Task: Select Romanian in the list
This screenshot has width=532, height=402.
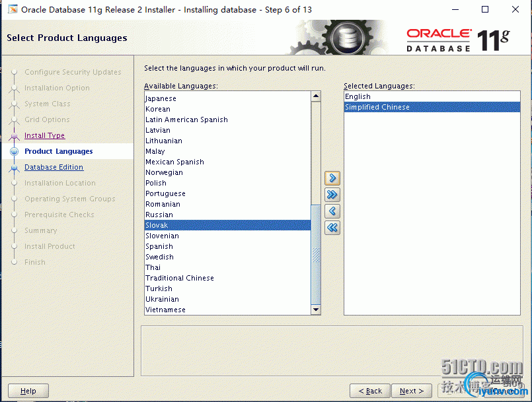Action: [227, 204]
